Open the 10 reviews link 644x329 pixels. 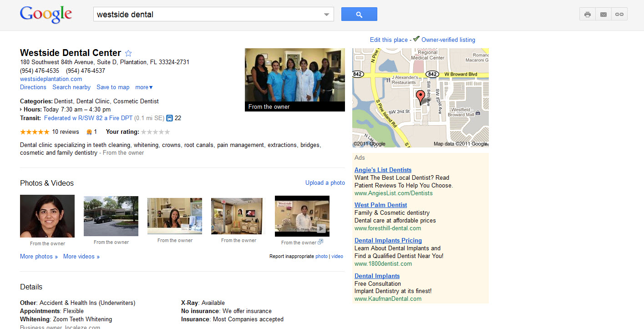[66, 132]
